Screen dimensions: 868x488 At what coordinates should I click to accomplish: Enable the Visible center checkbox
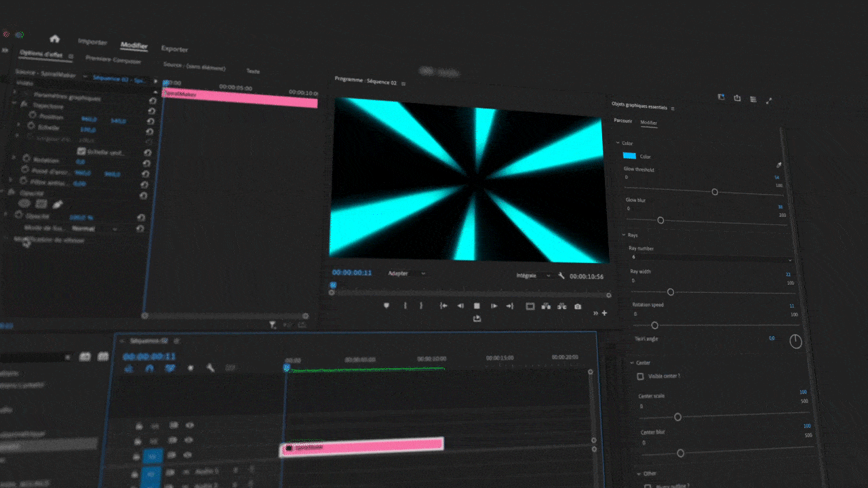(x=640, y=376)
